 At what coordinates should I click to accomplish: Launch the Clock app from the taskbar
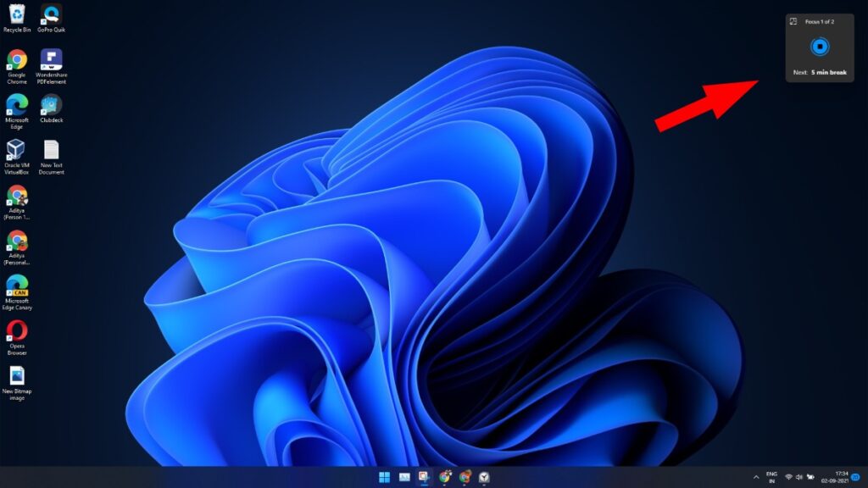point(484,478)
